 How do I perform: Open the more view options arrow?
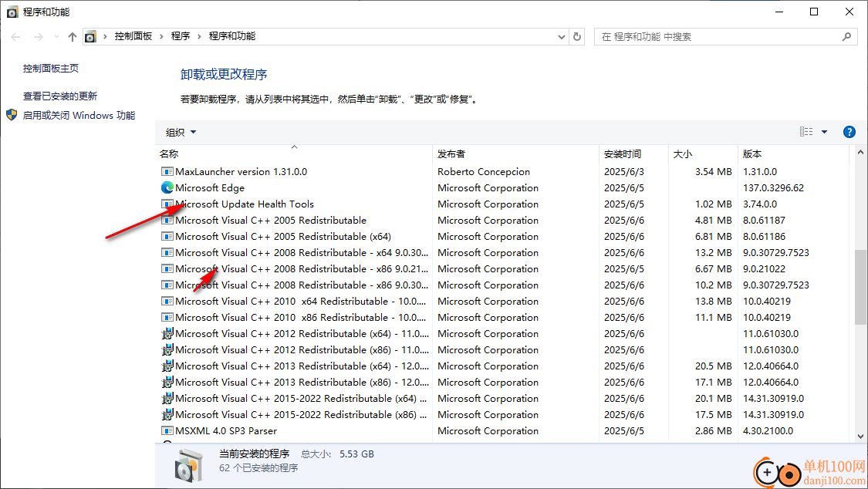coord(824,132)
